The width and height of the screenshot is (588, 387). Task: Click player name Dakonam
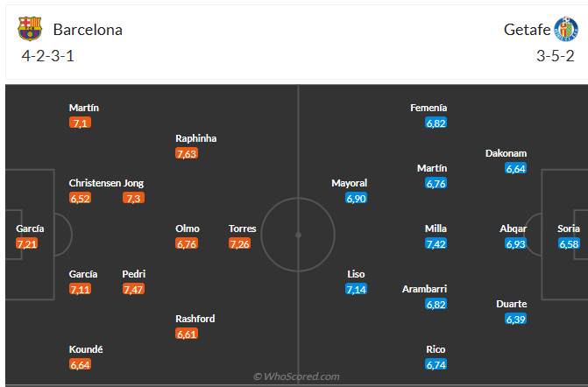[x=506, y=152]
